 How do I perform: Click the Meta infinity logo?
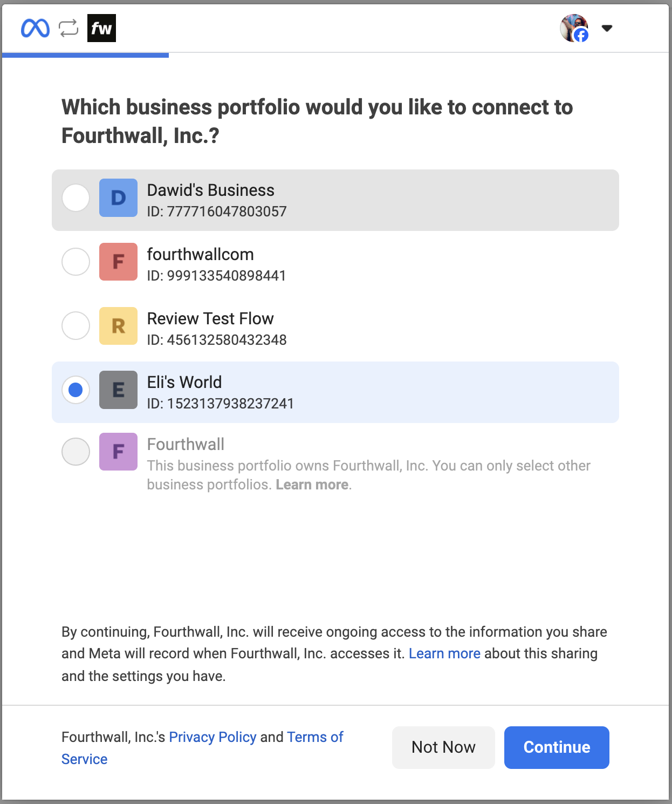35,28
